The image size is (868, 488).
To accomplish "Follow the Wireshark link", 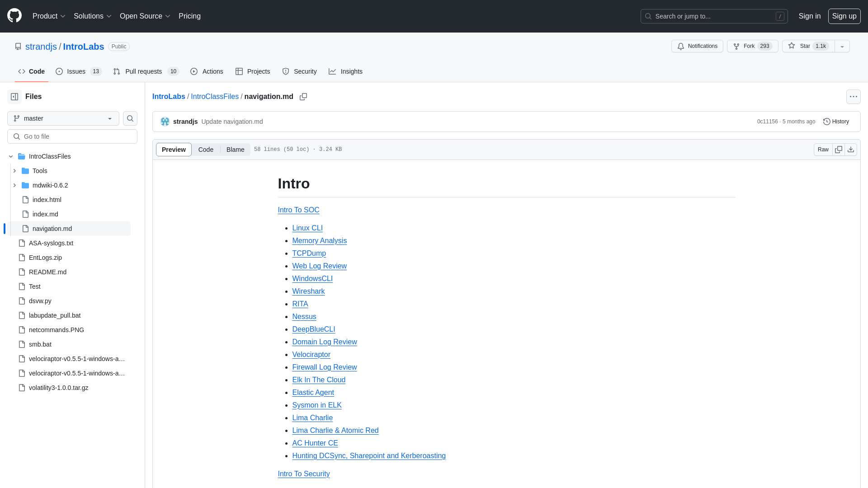I will click(308, 291).
